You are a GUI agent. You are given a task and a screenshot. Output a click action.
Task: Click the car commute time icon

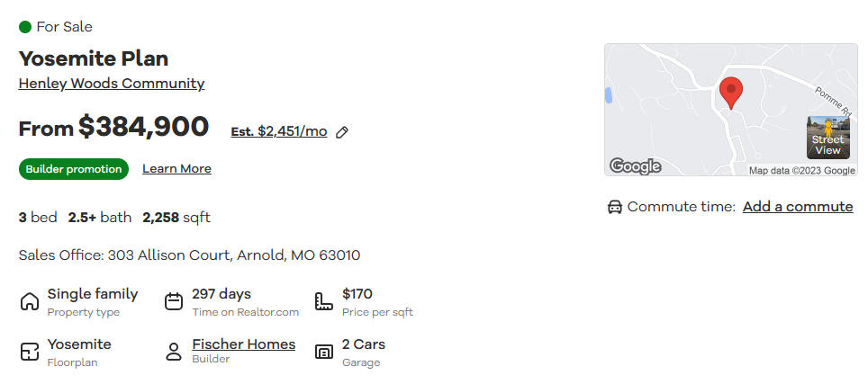[x=615, y=207]
